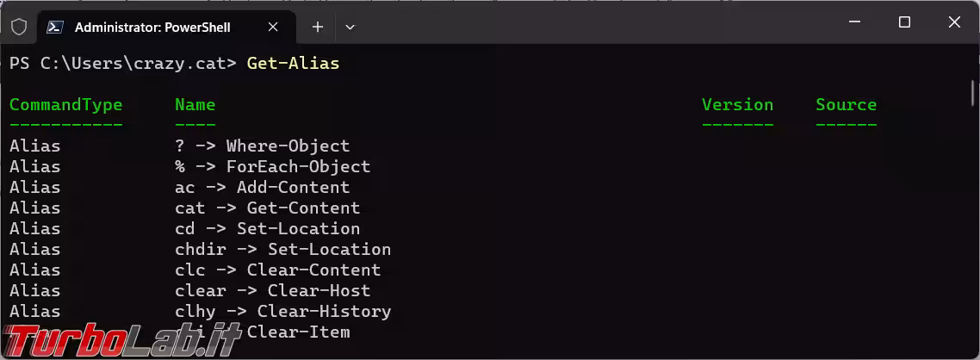
Task: Expand the new tab profile dropdown chevron
Action: [350, 27]
